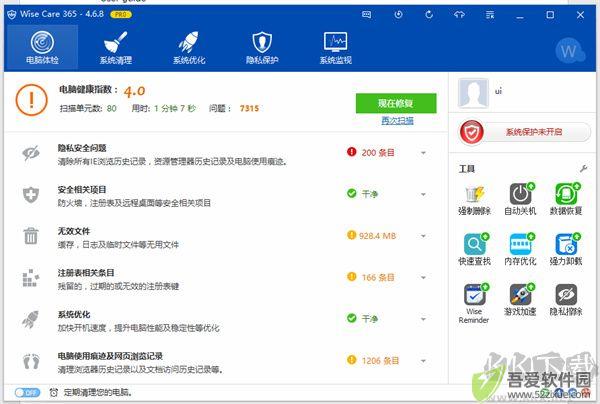The image size is (600, 404).
Task: Click the 无效文件 title text
Action: [74, 231]
